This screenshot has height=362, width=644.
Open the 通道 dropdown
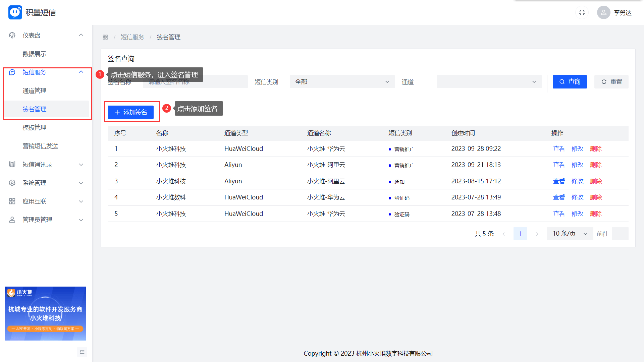point(489,82)
